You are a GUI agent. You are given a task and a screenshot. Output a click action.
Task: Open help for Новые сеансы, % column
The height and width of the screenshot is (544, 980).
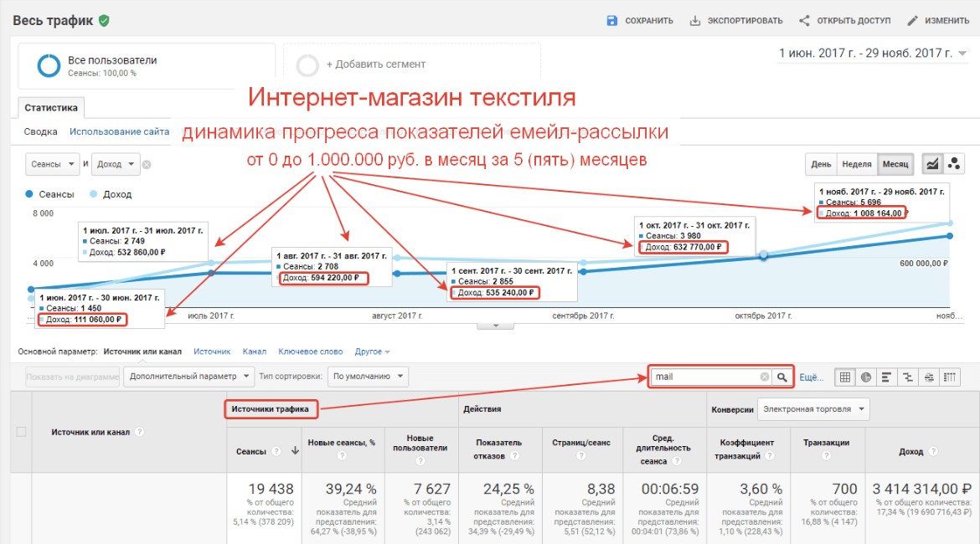point(342,456)
